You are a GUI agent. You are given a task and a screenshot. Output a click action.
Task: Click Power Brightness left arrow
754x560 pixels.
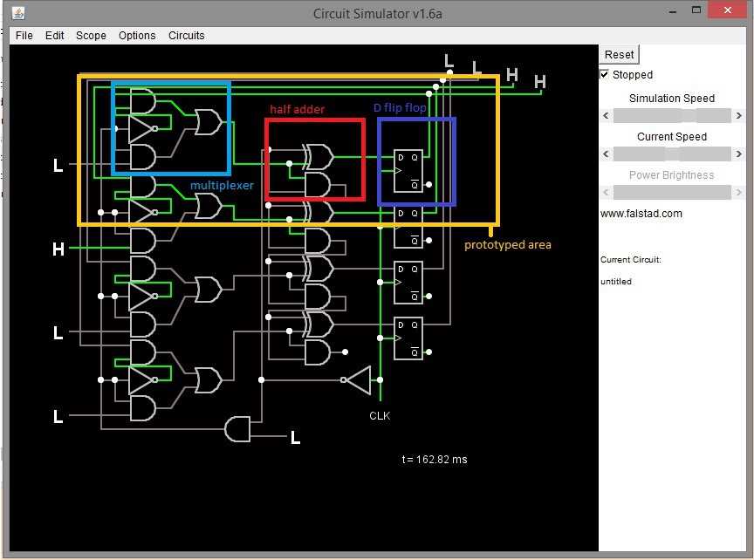coord(606,192)
